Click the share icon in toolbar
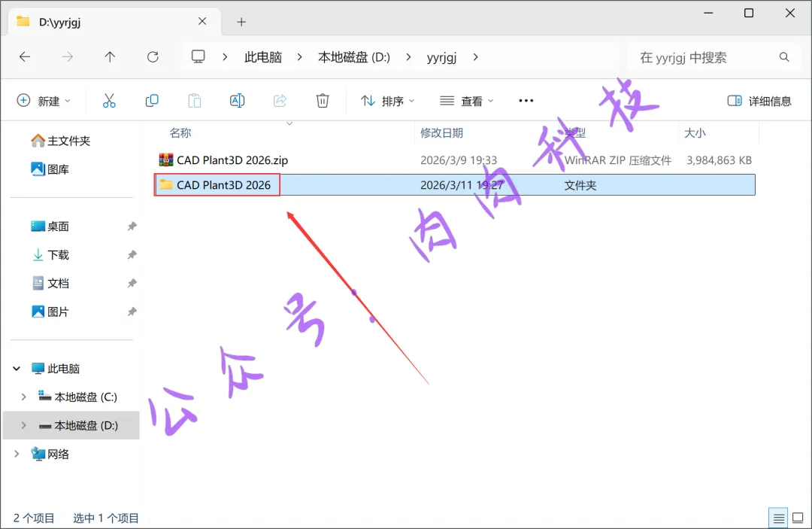This screenshot has width=812, height=529. tap(280, 101)
